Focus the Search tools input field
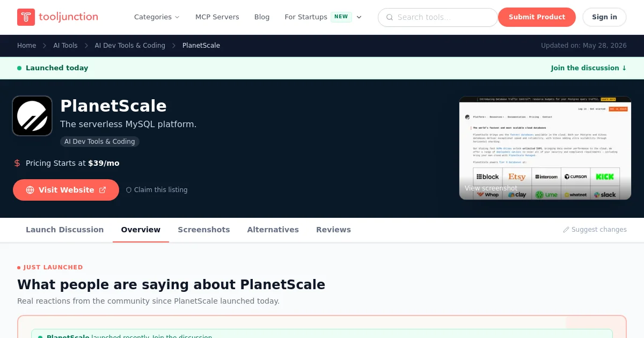The image size is (644, 338). (x=438, y=17)
